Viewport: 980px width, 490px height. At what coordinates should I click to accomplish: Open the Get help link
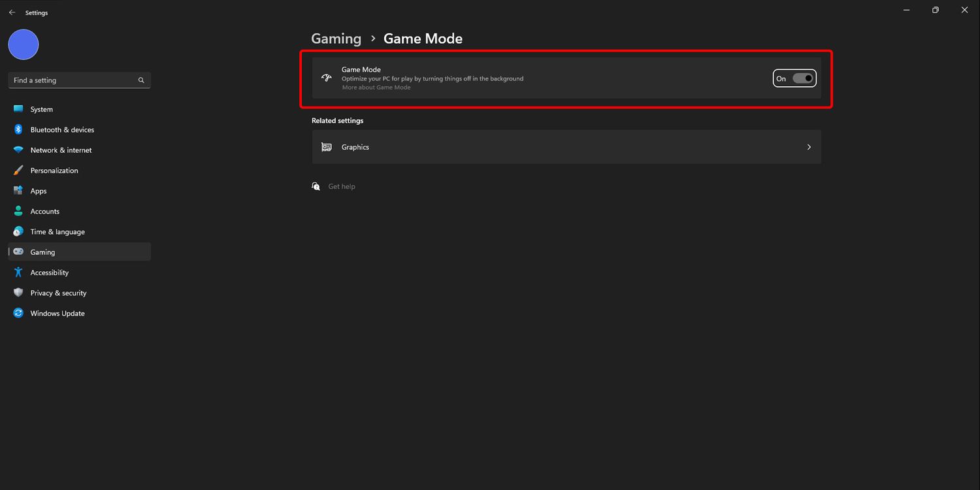point(341,187)
